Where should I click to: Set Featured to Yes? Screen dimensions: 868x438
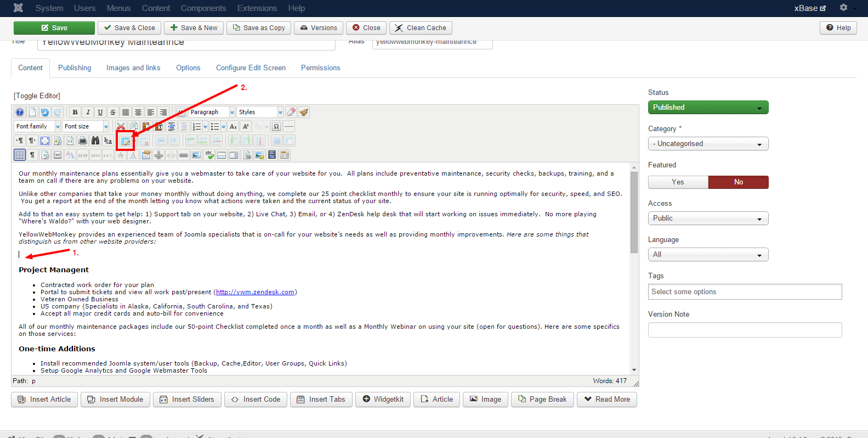click(x=678, y=182)
